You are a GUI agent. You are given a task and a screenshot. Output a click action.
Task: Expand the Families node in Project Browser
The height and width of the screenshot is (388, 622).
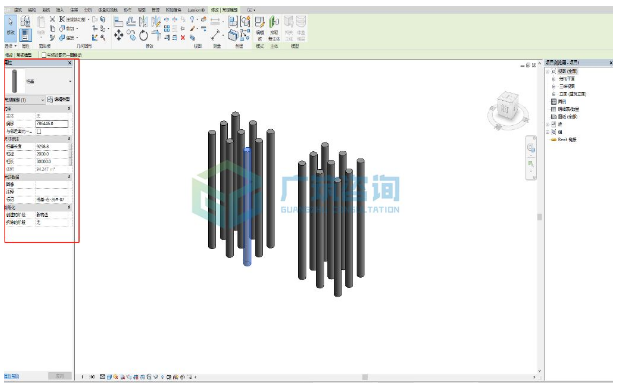[x=548, y=125]
